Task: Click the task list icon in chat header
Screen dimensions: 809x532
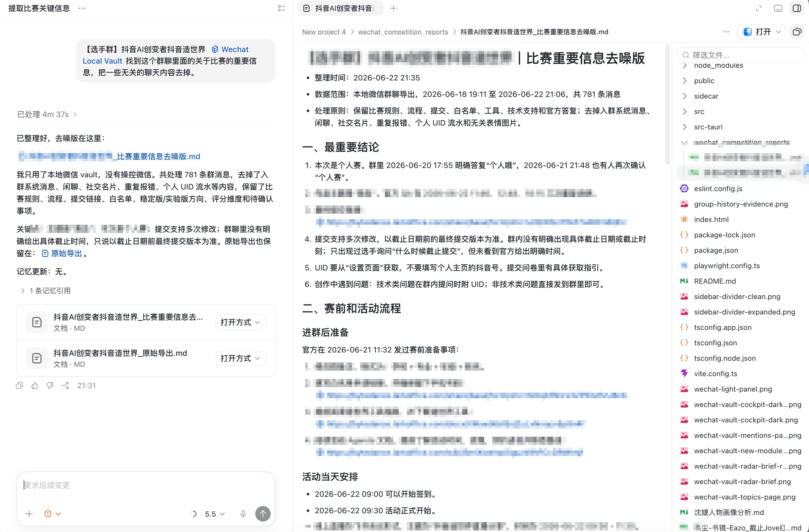Action: [x=281, y=8]
